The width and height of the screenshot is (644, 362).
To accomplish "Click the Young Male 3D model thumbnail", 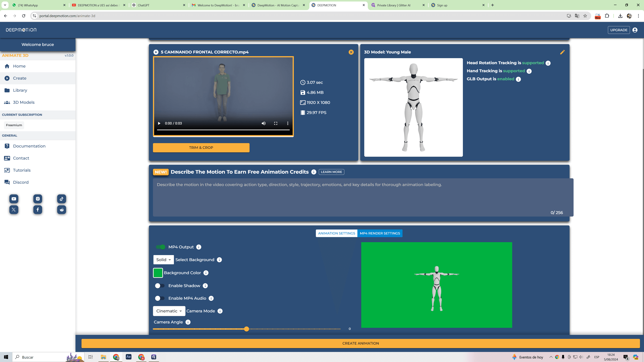I will [413, 107].
